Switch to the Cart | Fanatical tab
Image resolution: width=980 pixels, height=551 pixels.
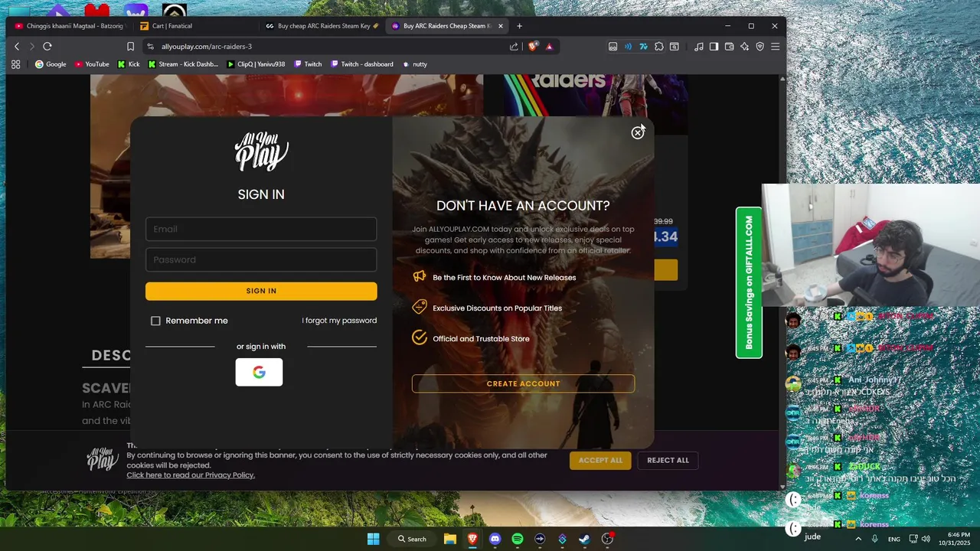coord(195,26)
